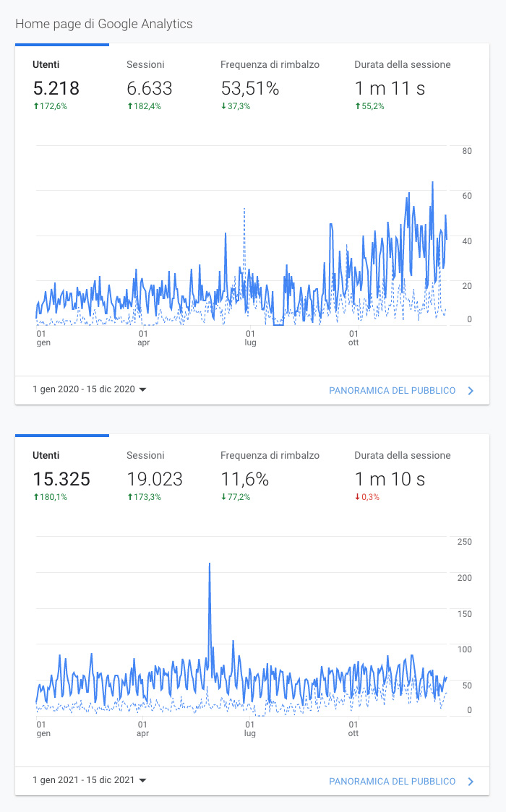Viewport: 506px width, 812px height.
Task: Click the 1 m 11 s duration value
Action: click(x=390, y=89)
